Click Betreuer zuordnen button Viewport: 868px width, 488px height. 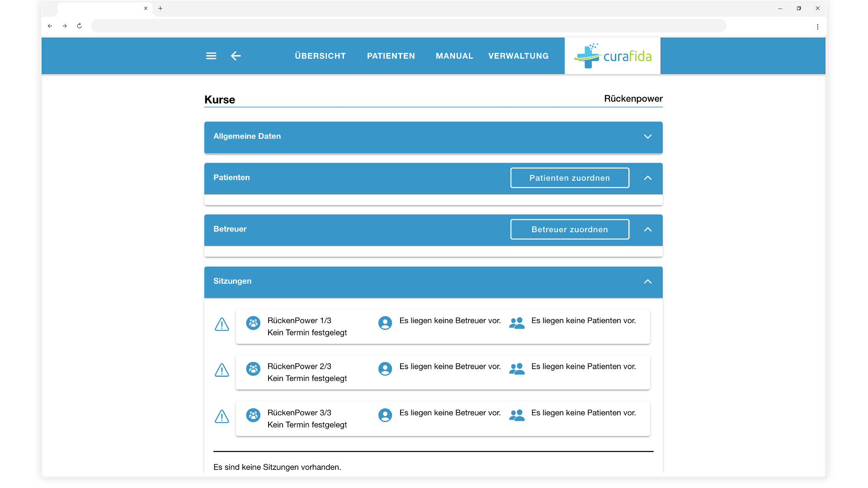click(570, 230)
